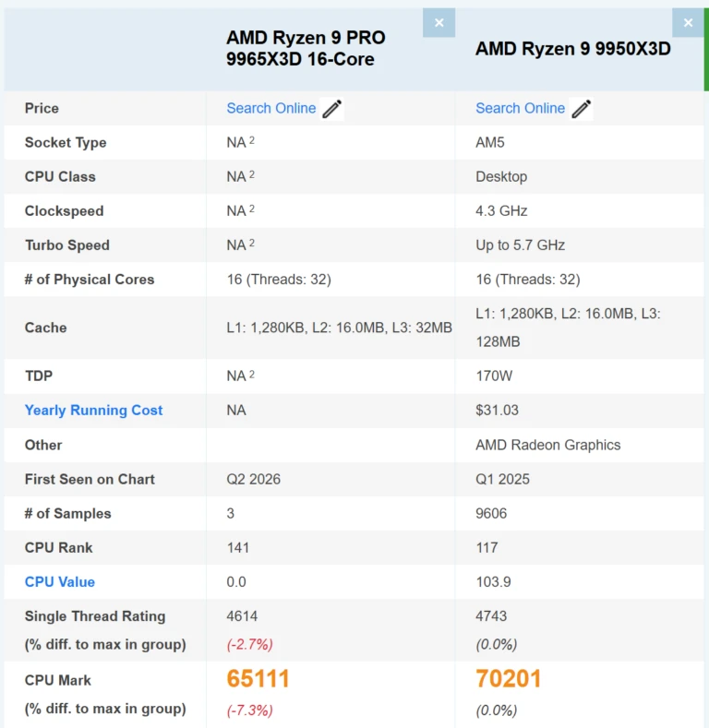Viewport: 709px width, 728px height.
Task: Edit price for Ryzen 9 PRO 9965X3D
Action: tap(332, 109)
